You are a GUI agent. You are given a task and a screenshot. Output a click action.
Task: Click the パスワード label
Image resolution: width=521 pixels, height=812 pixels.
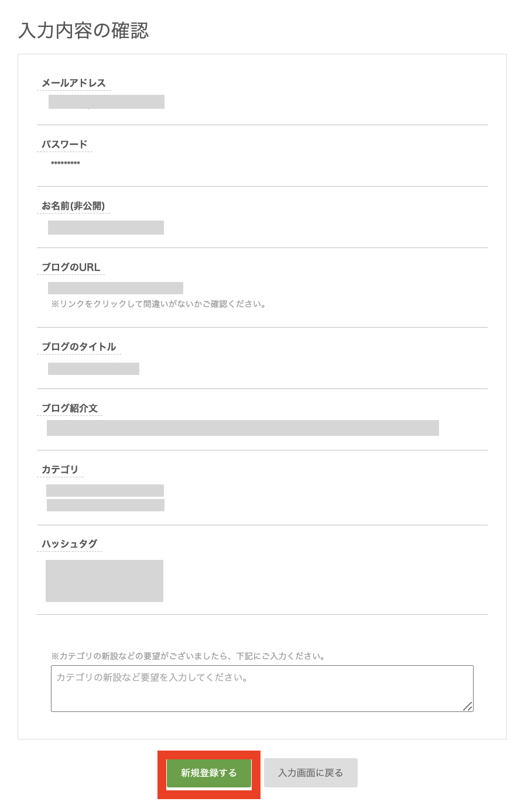[64, 144]
